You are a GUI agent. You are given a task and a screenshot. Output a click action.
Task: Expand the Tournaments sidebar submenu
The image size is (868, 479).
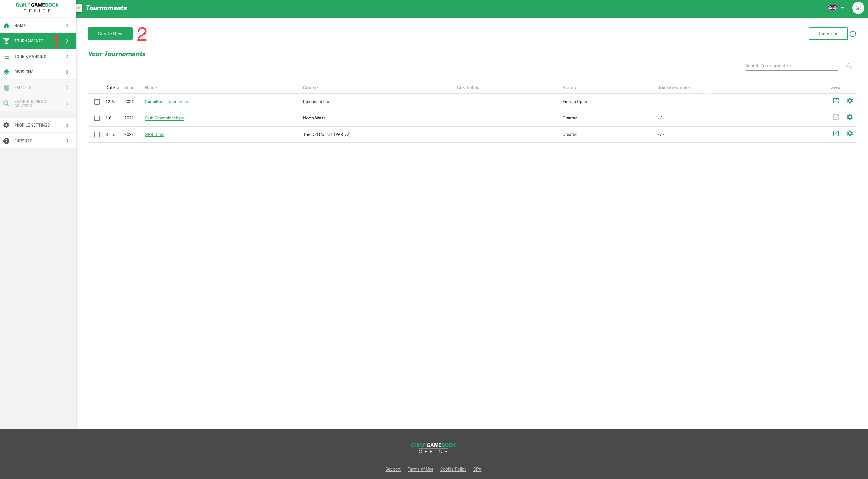coord(67,41)
